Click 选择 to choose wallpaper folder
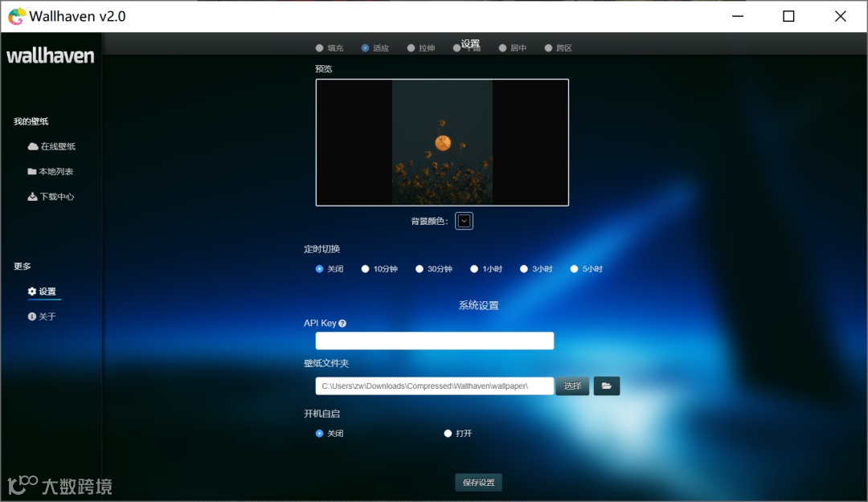 click(572, 386)
